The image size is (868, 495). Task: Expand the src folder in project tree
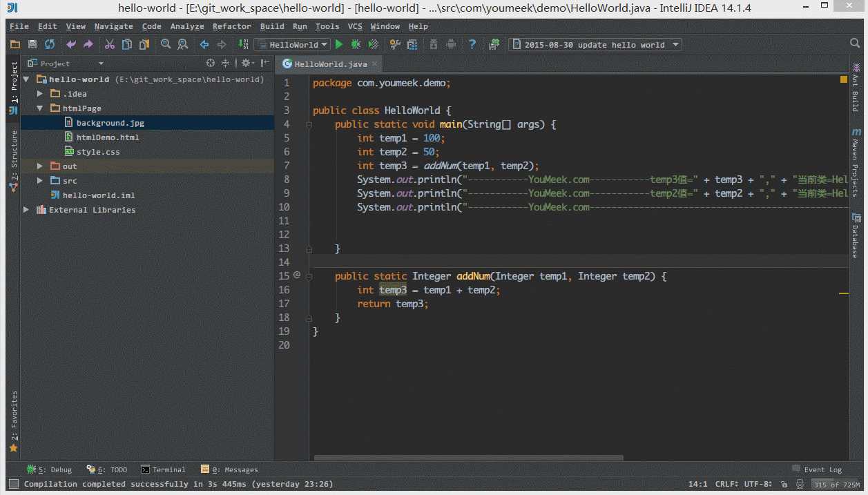41,181
